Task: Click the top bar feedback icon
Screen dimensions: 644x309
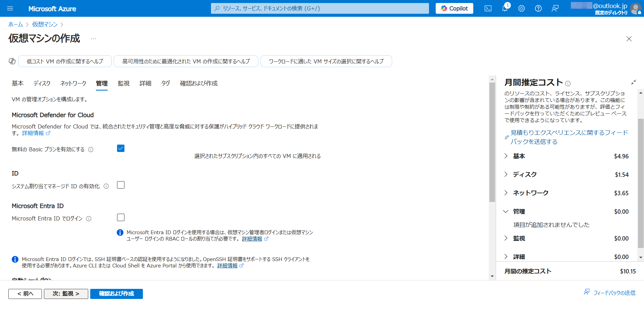Action: [x=555, y=8]
